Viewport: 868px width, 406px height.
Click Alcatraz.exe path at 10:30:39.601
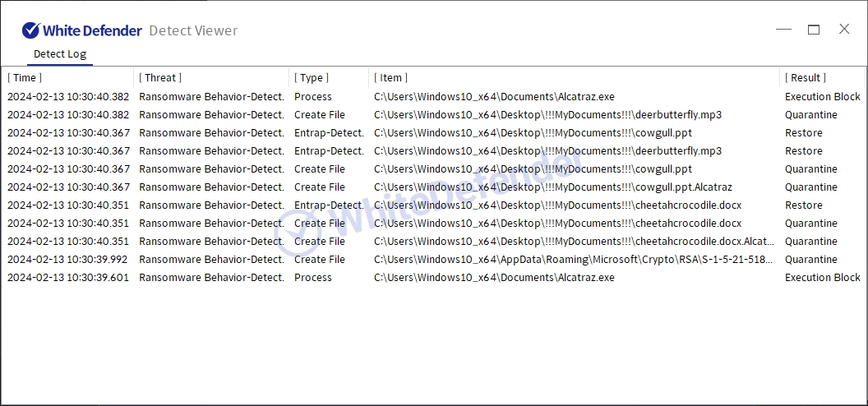tap(494, 278)
